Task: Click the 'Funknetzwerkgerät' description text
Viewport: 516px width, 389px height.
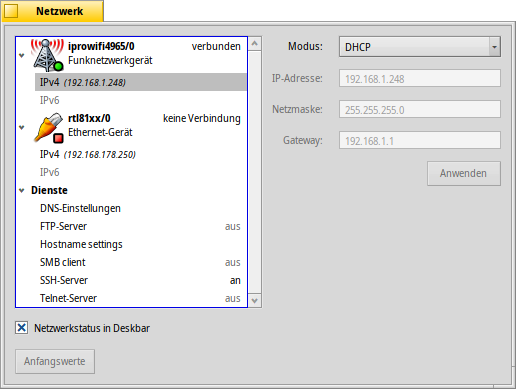Action: click(110, 60)
